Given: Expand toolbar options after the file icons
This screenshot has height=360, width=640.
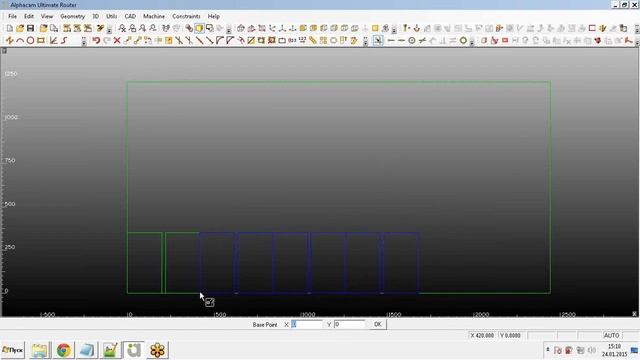Looking at the screenshot, I should [109, 29].
